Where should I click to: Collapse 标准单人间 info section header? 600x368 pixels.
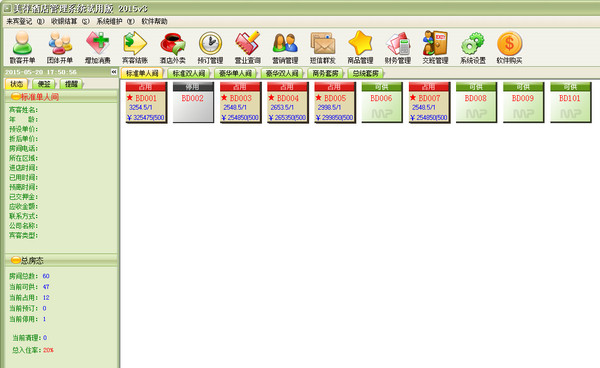(61, 97)
